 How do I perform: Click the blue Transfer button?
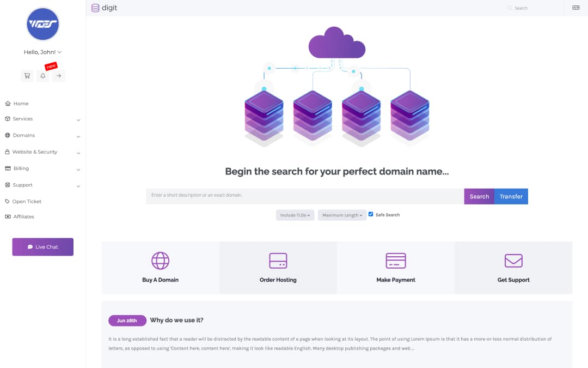pyautogui.click(x=511, y=196)
